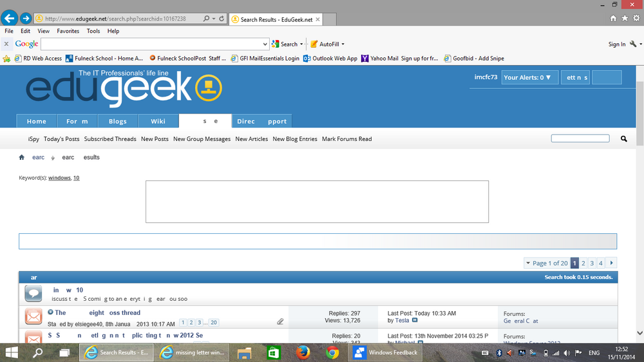Open the Tools menu
Image resolution: width=644 pixels, height=362 pixels.
[93, 31]
